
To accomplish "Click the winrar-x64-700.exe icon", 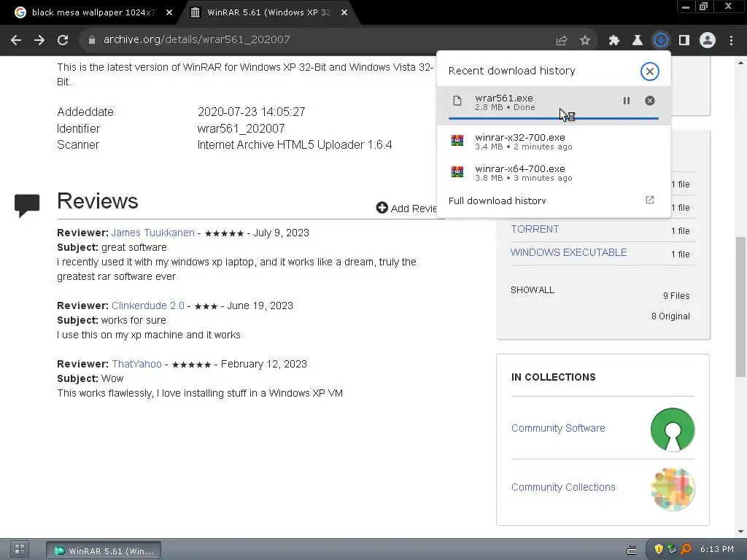I will 457,171.
